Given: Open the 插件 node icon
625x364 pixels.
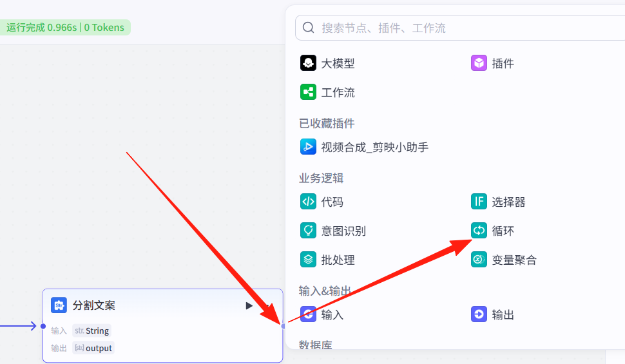Looking at the screenshot, I should (x=479, y=63).
